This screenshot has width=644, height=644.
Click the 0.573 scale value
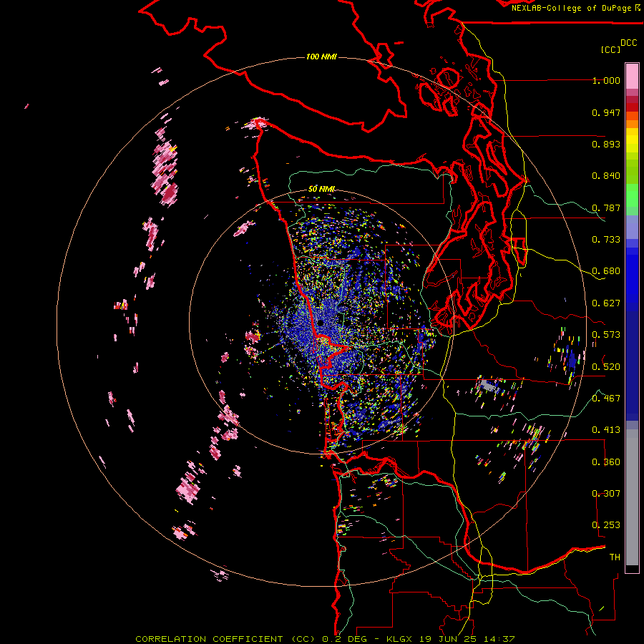tap(606, 335)
